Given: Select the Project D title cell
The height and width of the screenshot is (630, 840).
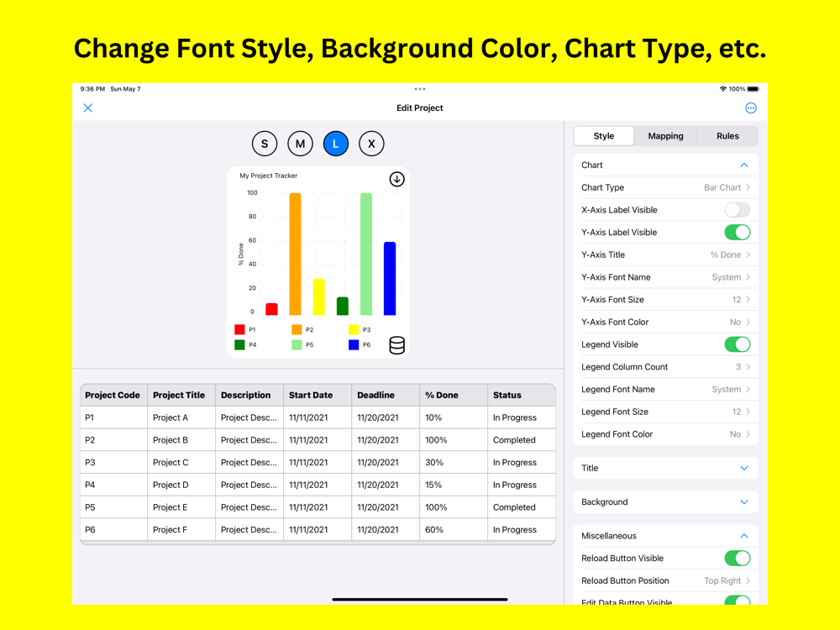Looking at the screenshot, I should tap(181, 485).
